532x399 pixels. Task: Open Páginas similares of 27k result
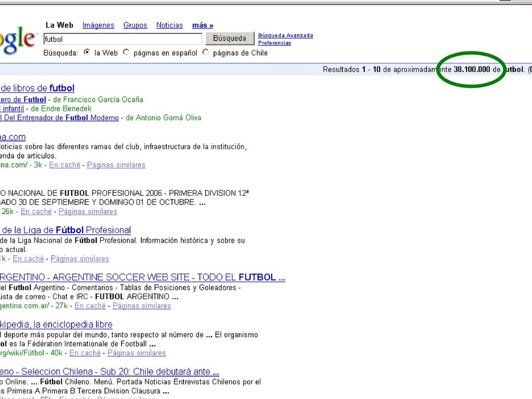(x=141, y=305)
